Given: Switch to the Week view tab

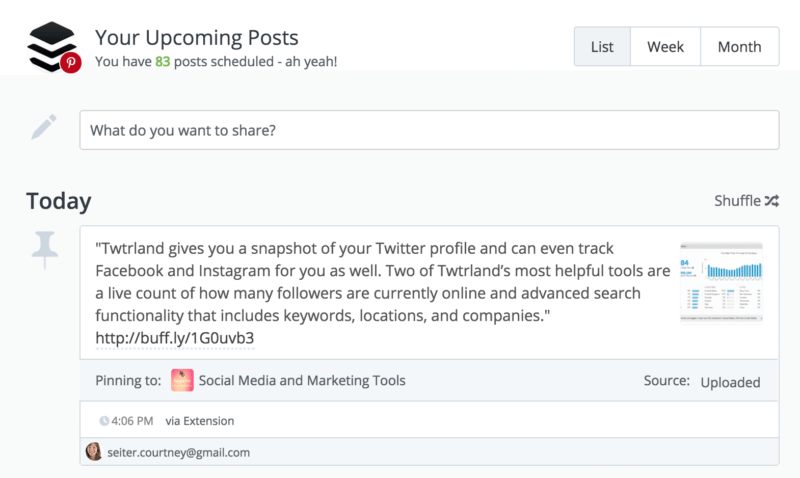Looking at the screenshot, I should [665, 46].
